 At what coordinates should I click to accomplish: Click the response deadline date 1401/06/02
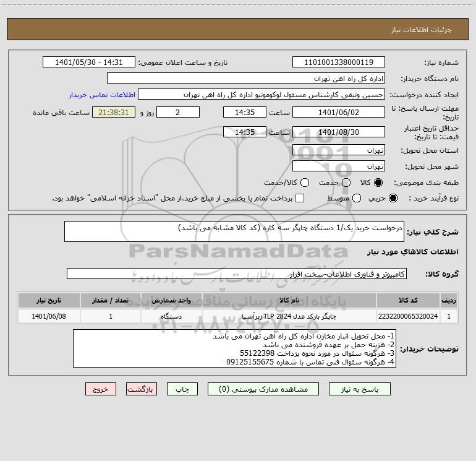(339, 112)
